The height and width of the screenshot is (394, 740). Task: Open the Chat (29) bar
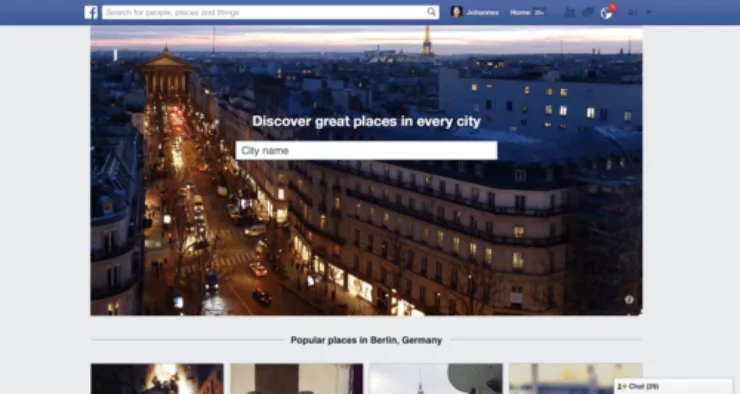click(x=673, y=386)
